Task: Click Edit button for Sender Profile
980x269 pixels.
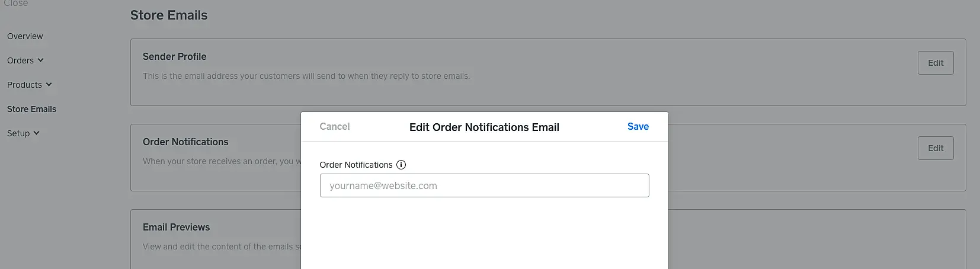Action: click(935, 63)
